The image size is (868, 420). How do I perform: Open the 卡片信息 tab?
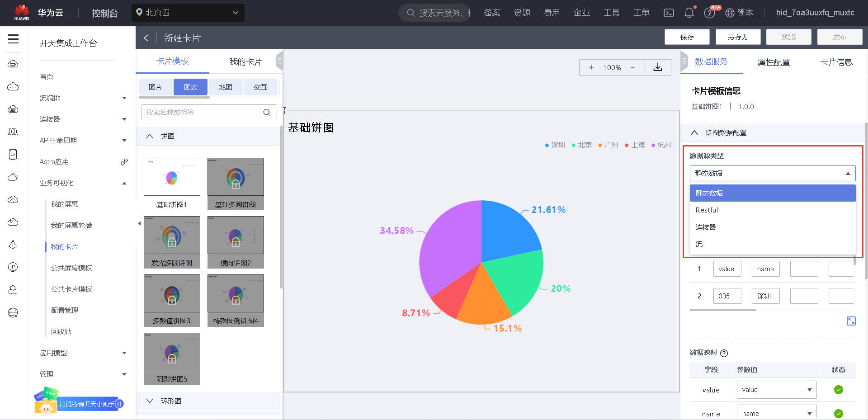836,62
